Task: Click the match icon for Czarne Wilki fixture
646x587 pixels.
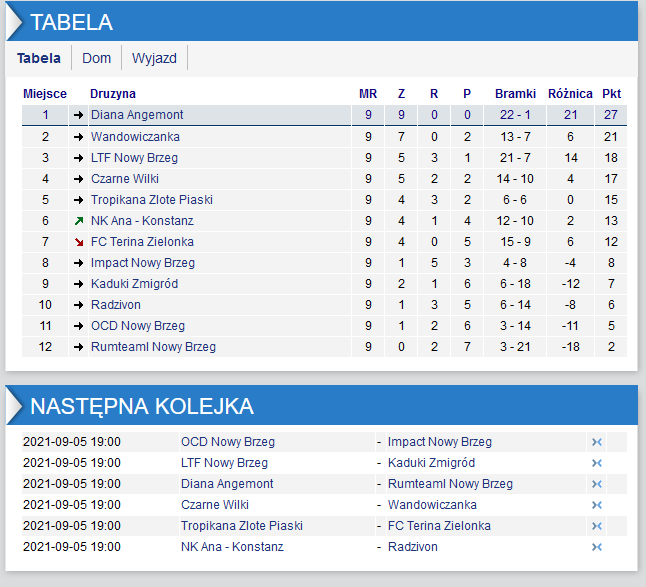Action: (x=597, y=505)
